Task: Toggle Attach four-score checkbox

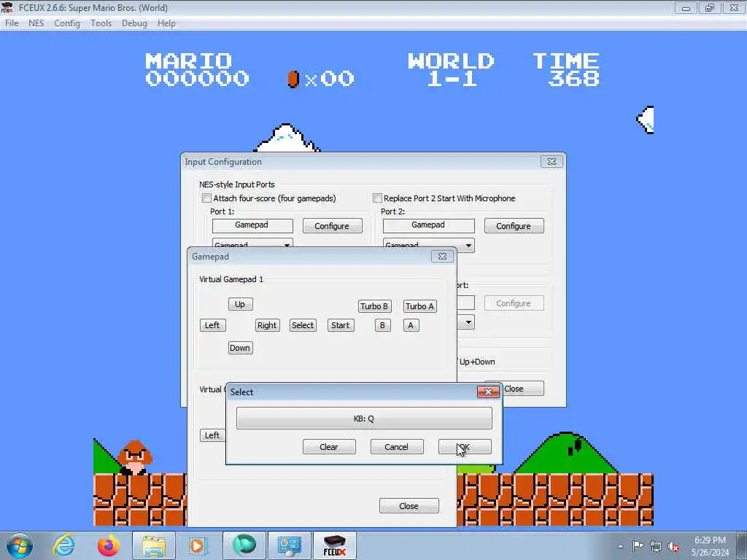Action: (206, 198)
